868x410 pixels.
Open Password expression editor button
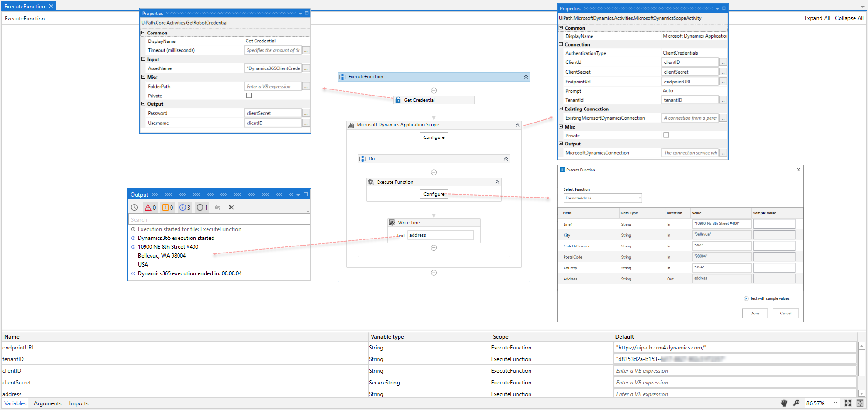306,113
